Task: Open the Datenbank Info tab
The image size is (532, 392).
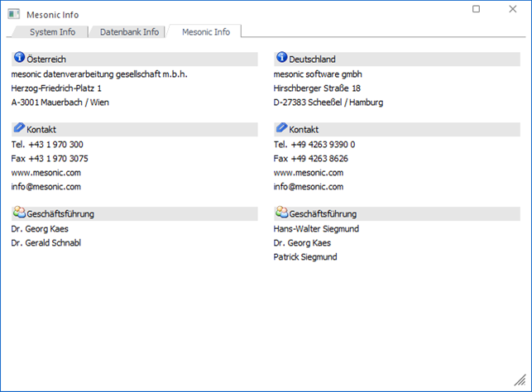Action: click(x=129, y=32)
